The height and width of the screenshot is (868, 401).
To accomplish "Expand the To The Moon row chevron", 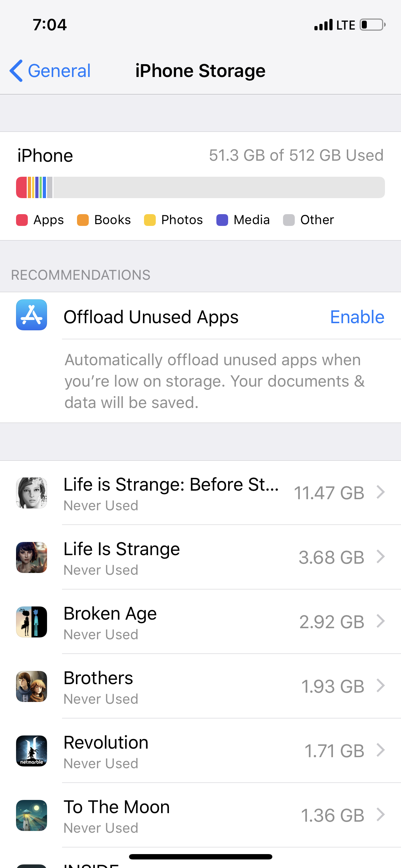I will pyautogui.click(x=381, y=815).
